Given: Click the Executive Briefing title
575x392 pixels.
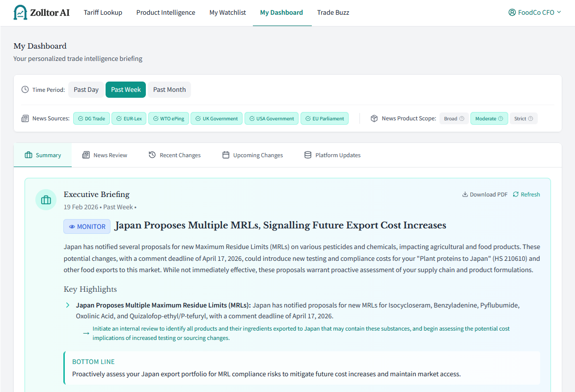Looking at the screenshot, I should click(x=96, y=195).
